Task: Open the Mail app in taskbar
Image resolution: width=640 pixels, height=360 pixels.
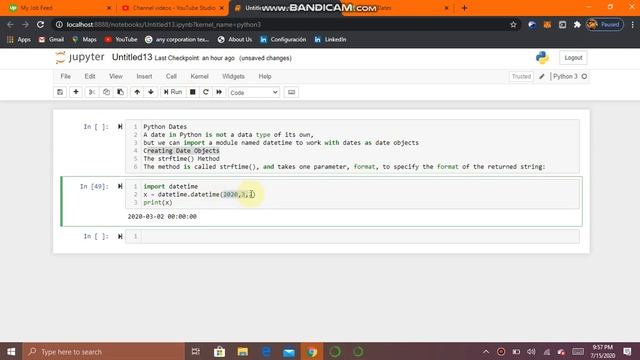Action: [x=289, y=351]
